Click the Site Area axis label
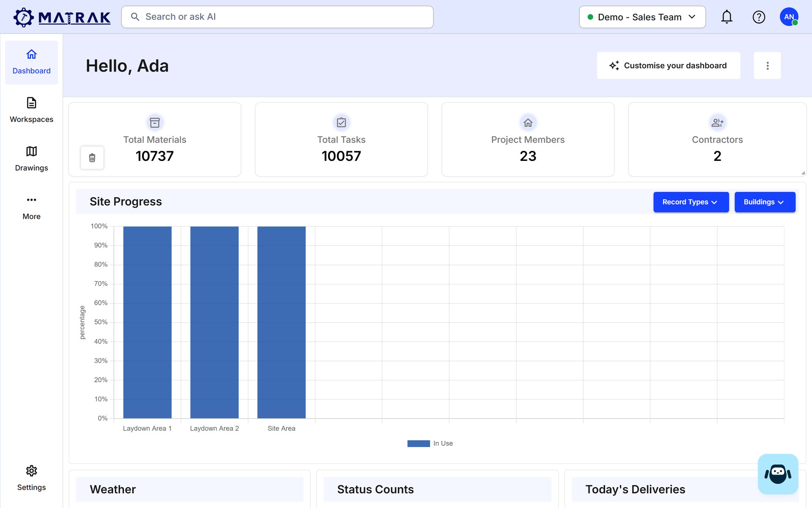The width and height of the screenshot is (812, 508). pos(281,428)
